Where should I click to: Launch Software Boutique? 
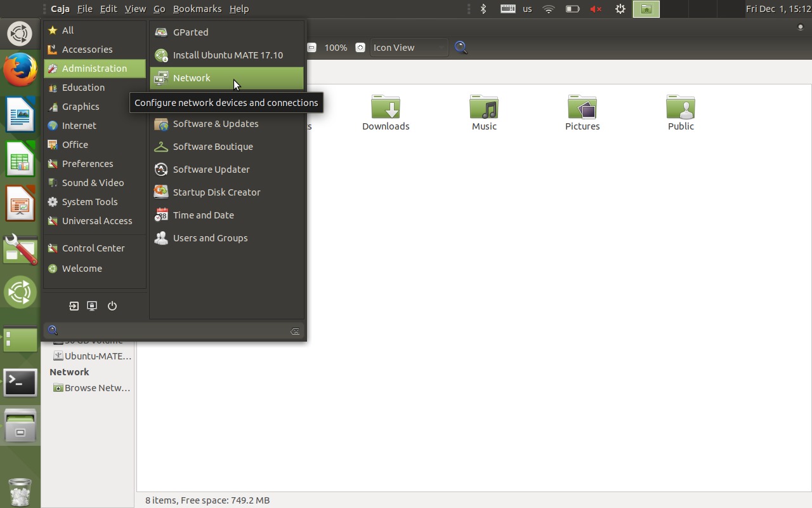(x=226, y=147)
